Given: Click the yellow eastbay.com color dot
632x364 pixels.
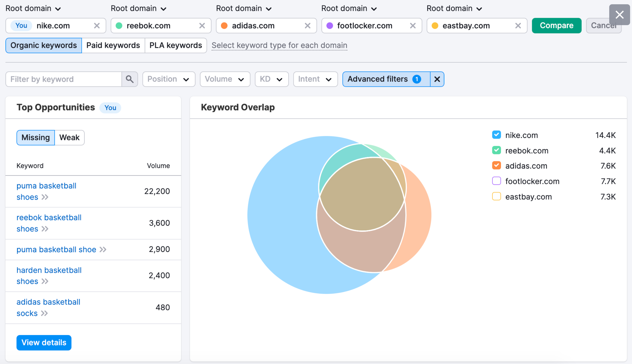Looking at the screenshot, I should [435, 26].
